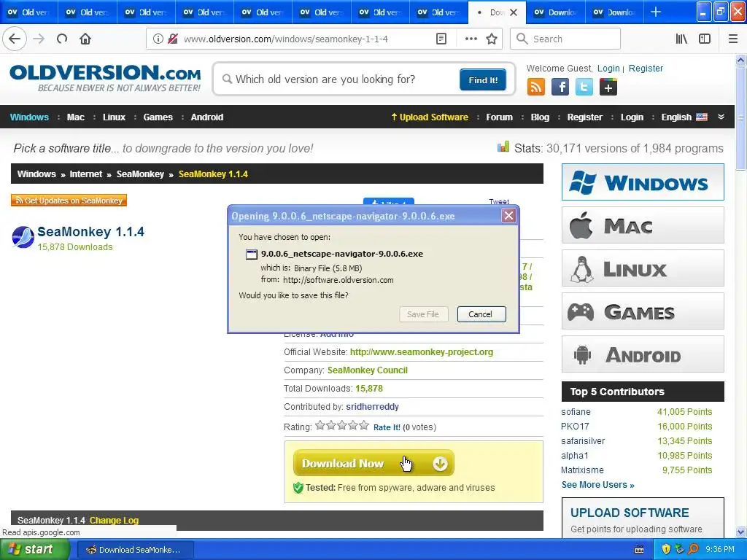Screen dimensions: 747x560
Task: Open reader view icon in address bar
Action: pos(441,39)
